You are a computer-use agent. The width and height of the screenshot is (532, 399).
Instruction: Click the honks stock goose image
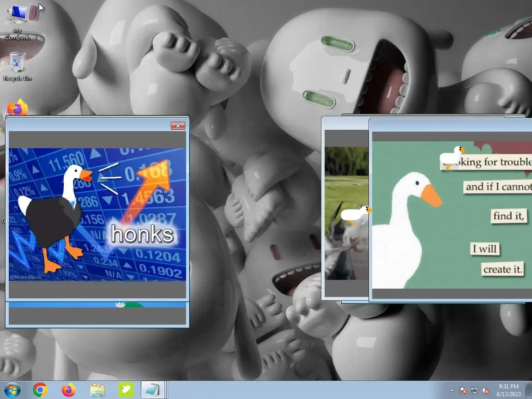click(97, 214)
